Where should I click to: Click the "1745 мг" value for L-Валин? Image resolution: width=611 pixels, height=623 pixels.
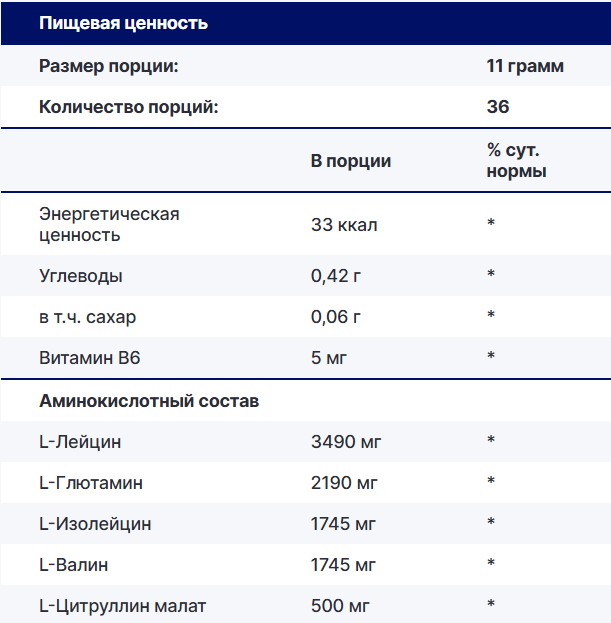345,565
